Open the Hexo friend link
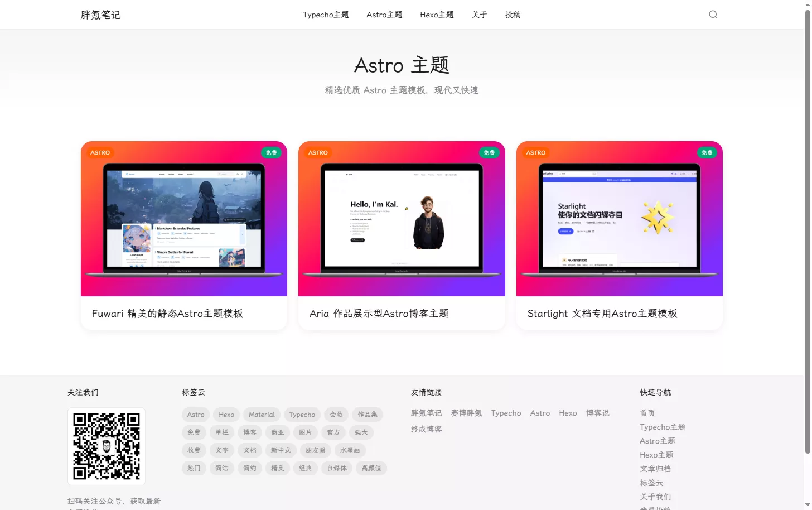 click(568, 413)
